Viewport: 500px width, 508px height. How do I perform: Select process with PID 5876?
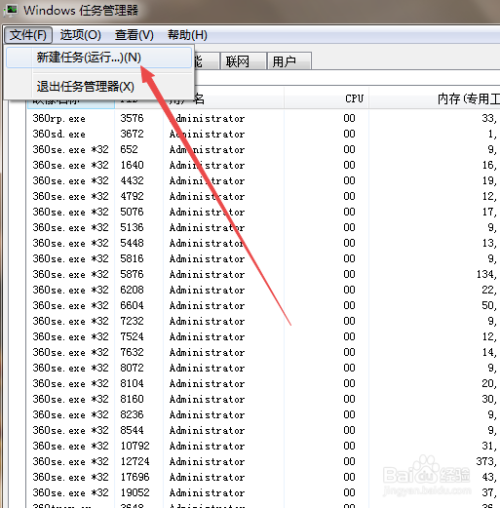[x=263, y=274]
